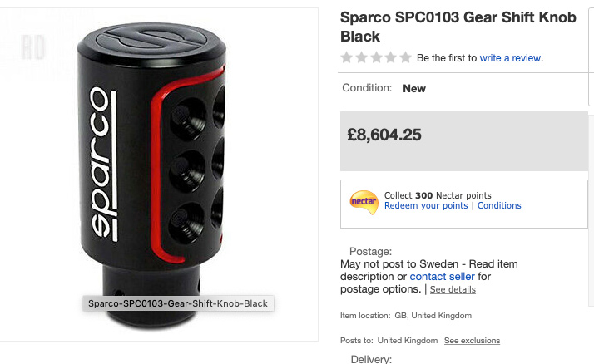Click the Sparco-SPC0103-Gear-Shift-Knob-Black tooltip label
The width and height of the screenshot is (594, 364).
pyautogui.click(x=179, y=303)
